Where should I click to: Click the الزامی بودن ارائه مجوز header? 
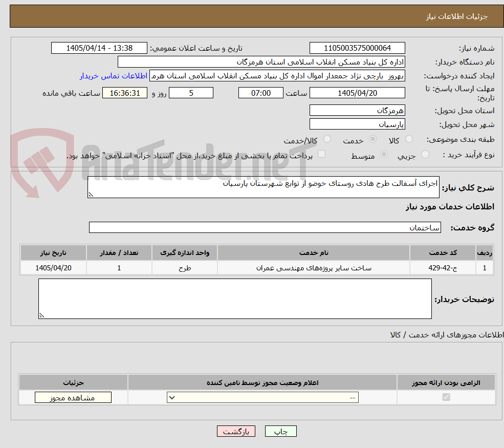click(446, 382)
